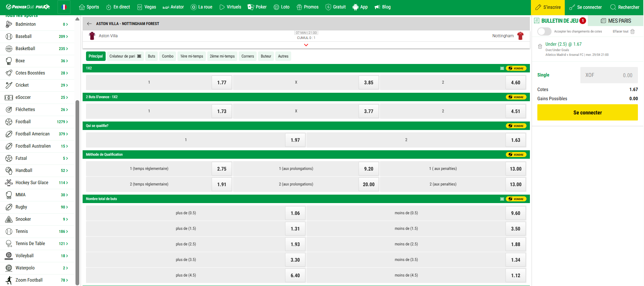The height and width of the screenshot is (286, 644).
Task: Select odds 1.77 for home win in 1X2
Action: coord(222,83)
